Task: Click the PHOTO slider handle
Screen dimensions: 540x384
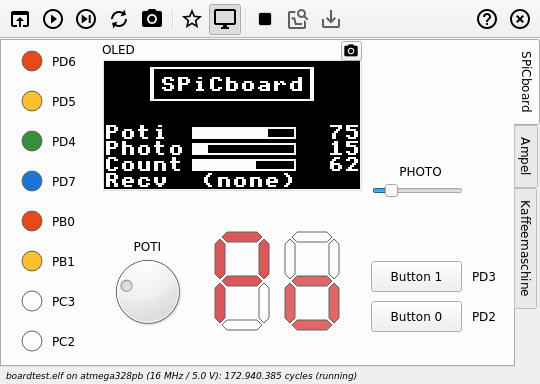Action: [391, 190]
